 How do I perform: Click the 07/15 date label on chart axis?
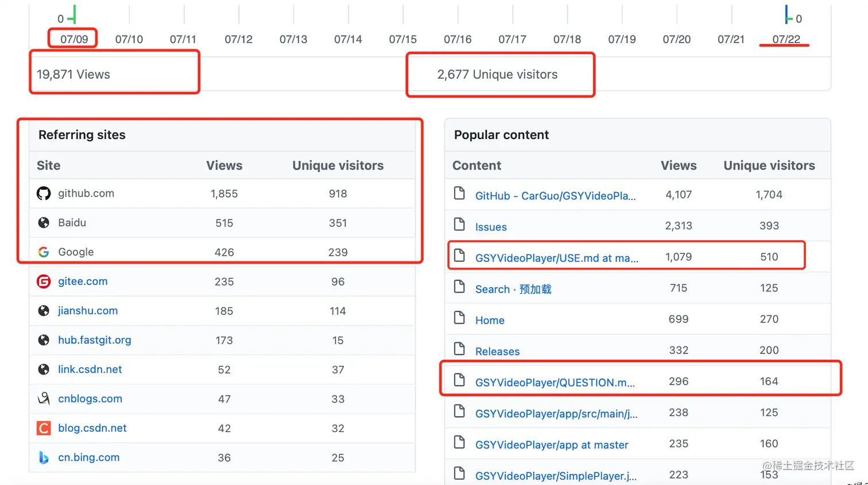tap(402, 39)
